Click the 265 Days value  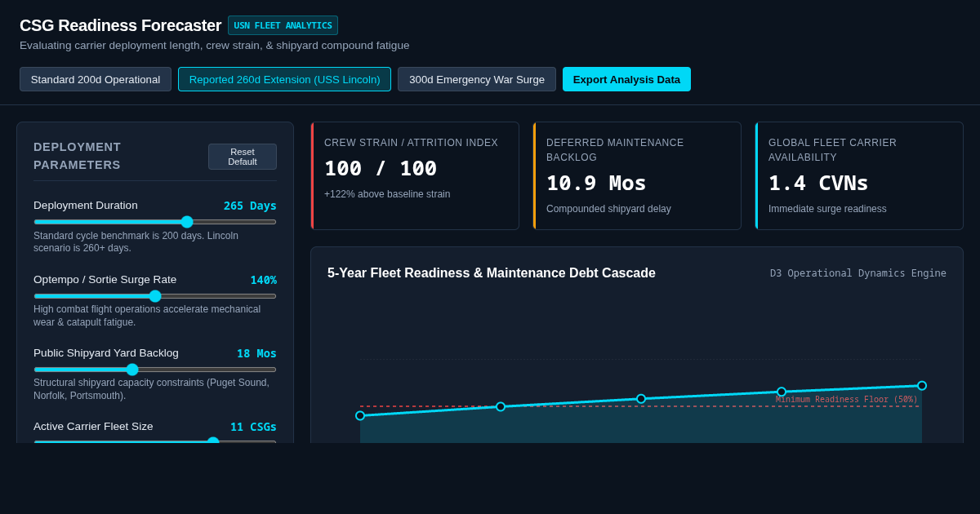pyautogui.click(x=250, y=206)
